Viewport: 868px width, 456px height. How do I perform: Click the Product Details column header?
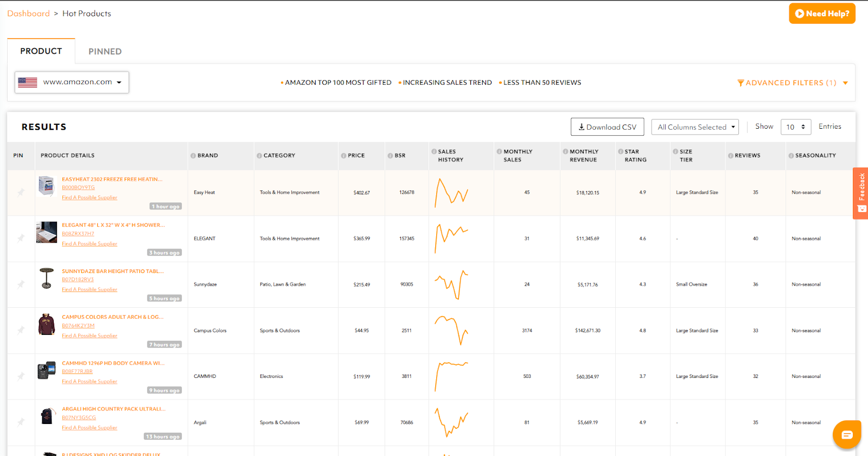pos(68,156)
